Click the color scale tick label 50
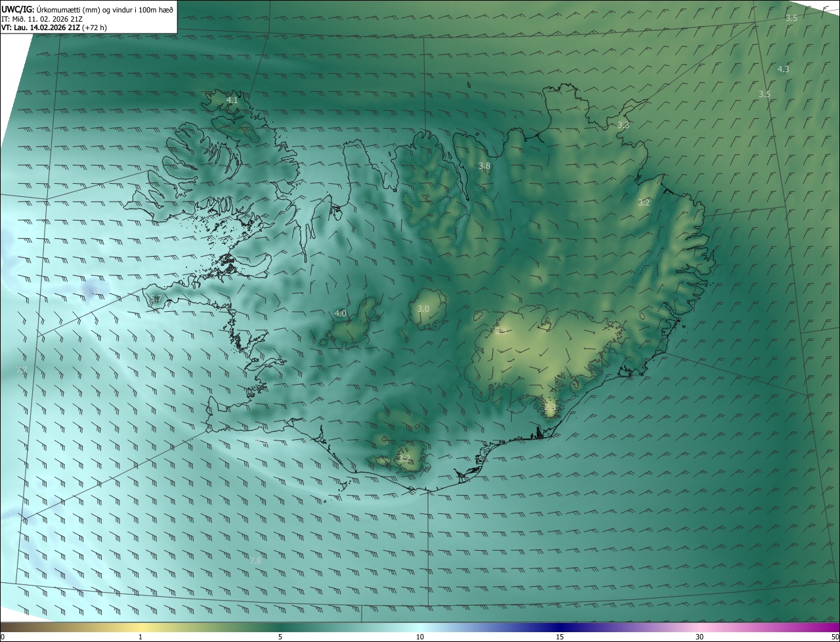Screen dimensions: 840x642 (835, 637)
